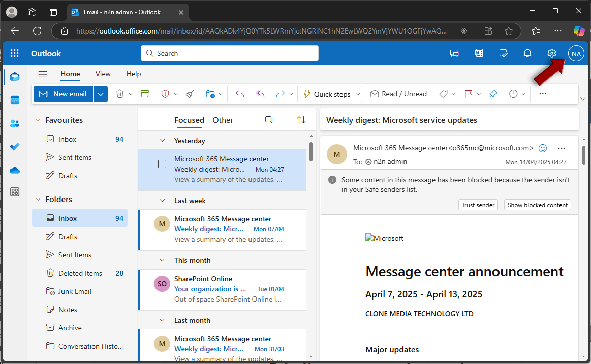Click the Move to folder icon

[x=210, y=94]
